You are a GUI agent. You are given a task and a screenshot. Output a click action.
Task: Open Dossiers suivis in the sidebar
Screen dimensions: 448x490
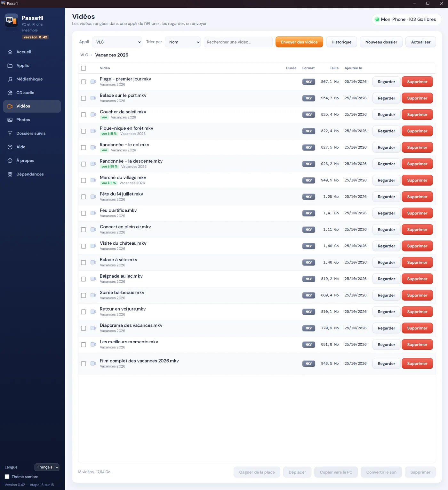(x=32, y=134)
